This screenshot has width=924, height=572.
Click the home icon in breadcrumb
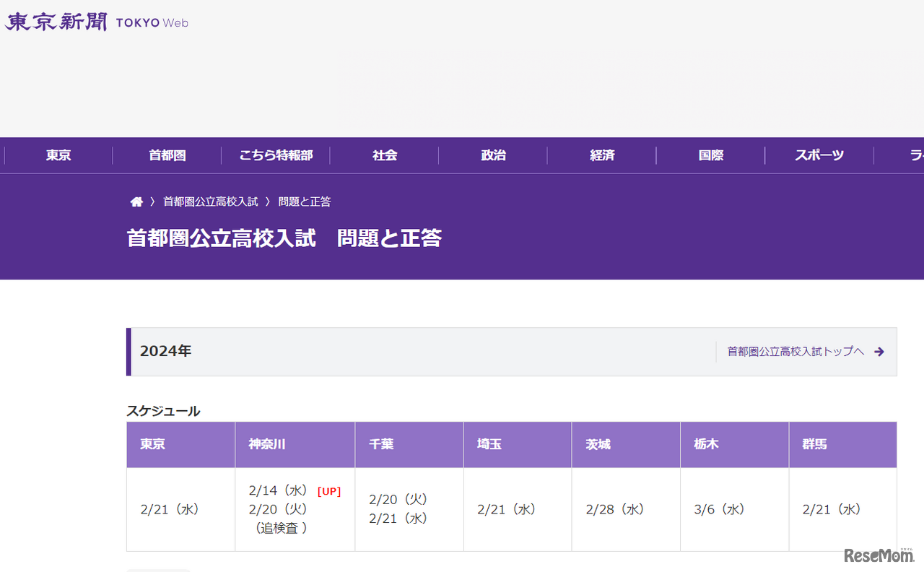tap(136, 202)
